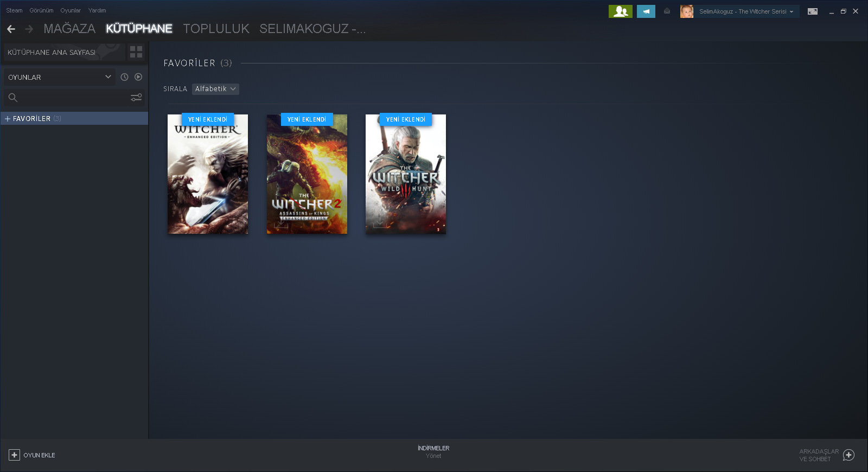Click the Yönet link under İndirmeler
Screen dimensions: 868x472
point(433,456)
